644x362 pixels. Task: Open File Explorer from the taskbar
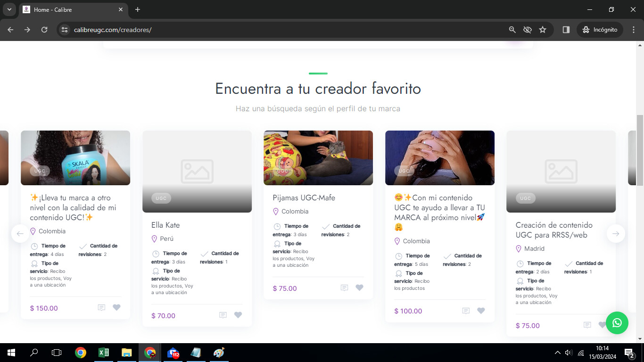point(126,352)
